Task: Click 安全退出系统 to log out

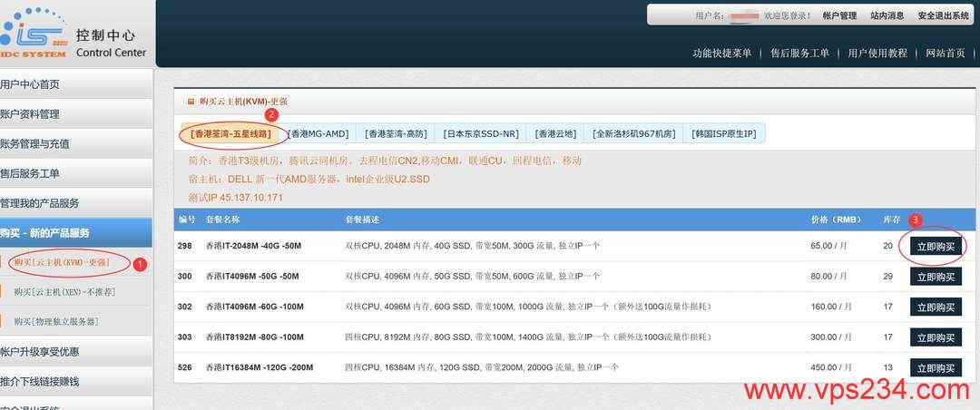Action: [943, 15]
